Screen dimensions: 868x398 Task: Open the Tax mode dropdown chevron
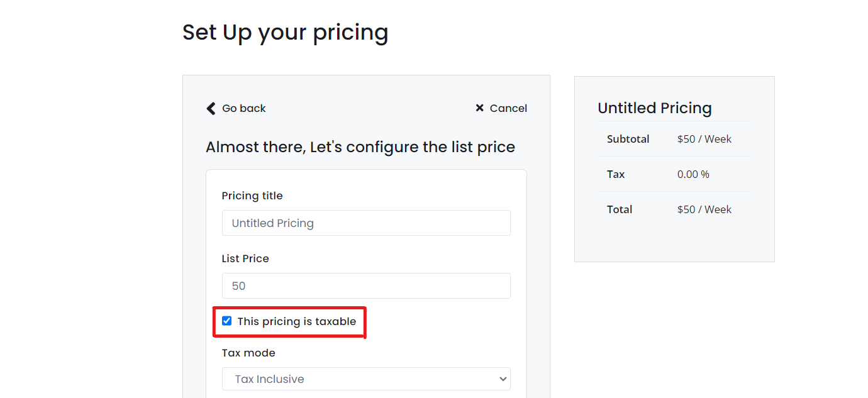coord(502,379)
